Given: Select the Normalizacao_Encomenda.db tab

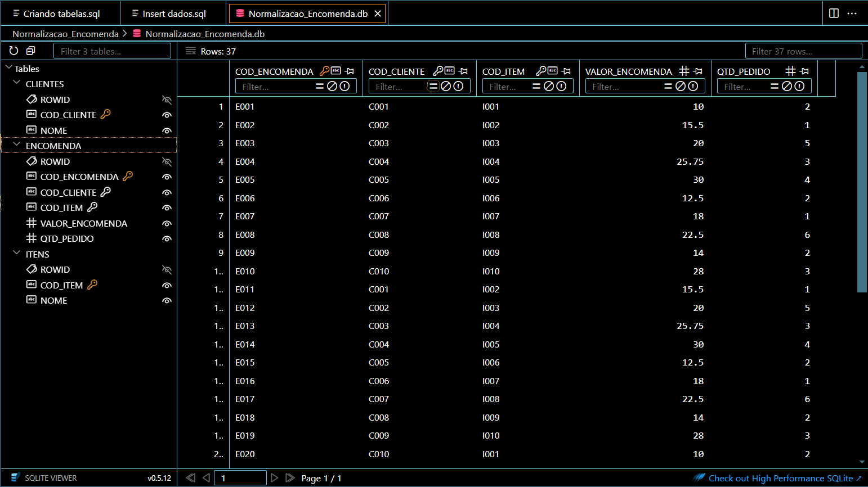Looking at the screenshot, I should (308, 13).
